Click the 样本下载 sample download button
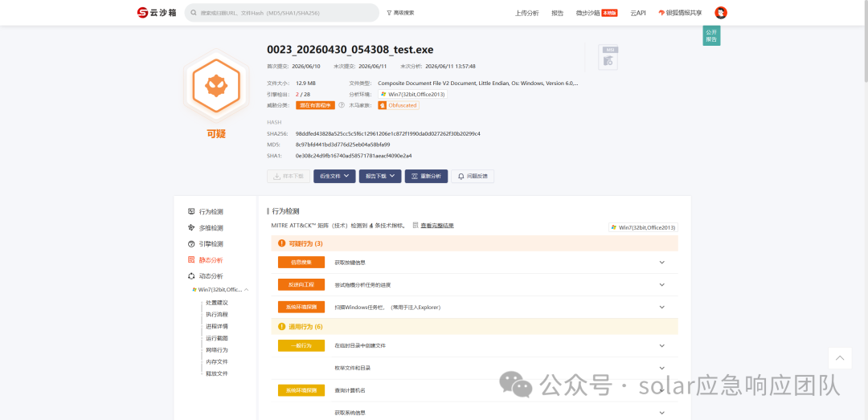 [x=289, y=176]
